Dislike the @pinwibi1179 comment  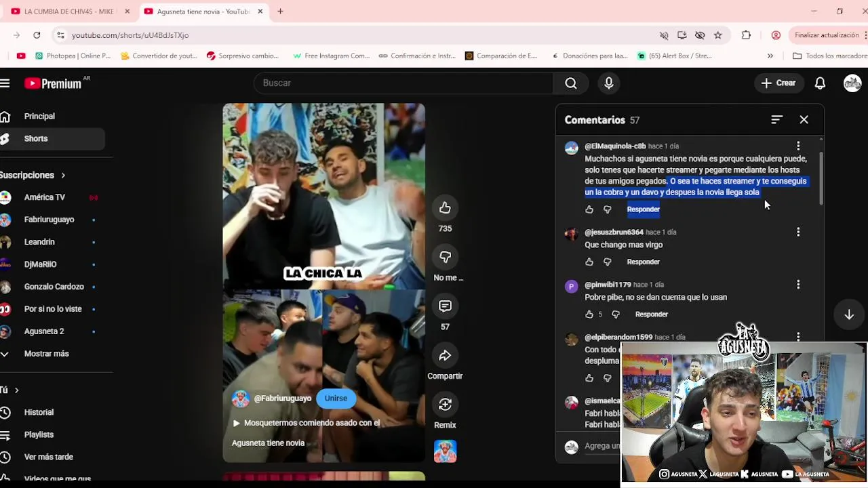tap(616, 314)
